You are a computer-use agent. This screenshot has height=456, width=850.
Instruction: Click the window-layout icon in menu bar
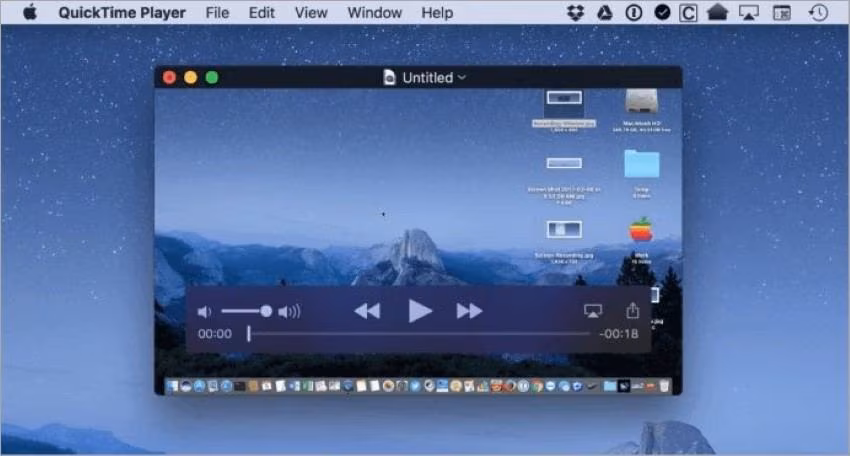781,12
